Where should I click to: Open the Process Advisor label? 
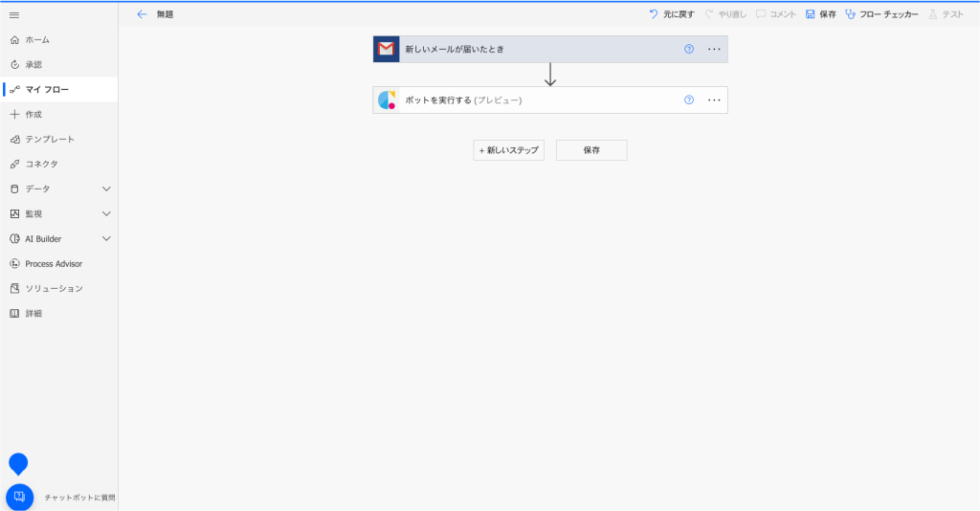point(54,263)
